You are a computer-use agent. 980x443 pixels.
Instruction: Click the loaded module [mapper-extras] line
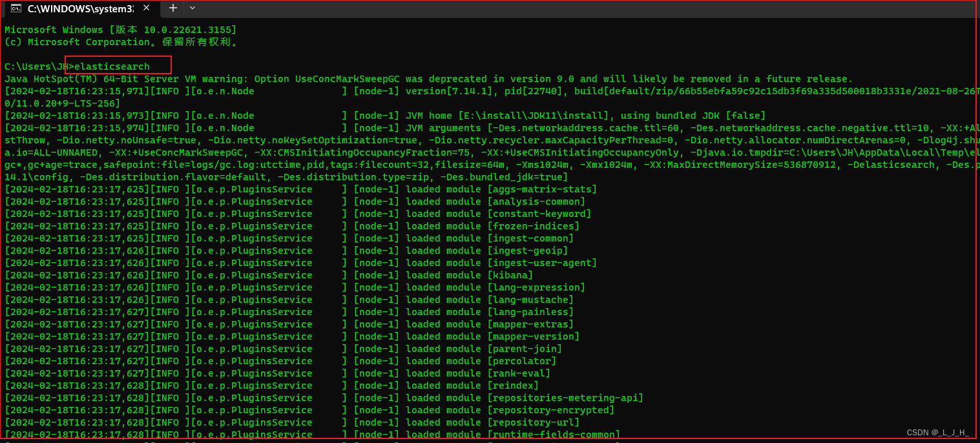pyautogui.click(x=289, y=324)
